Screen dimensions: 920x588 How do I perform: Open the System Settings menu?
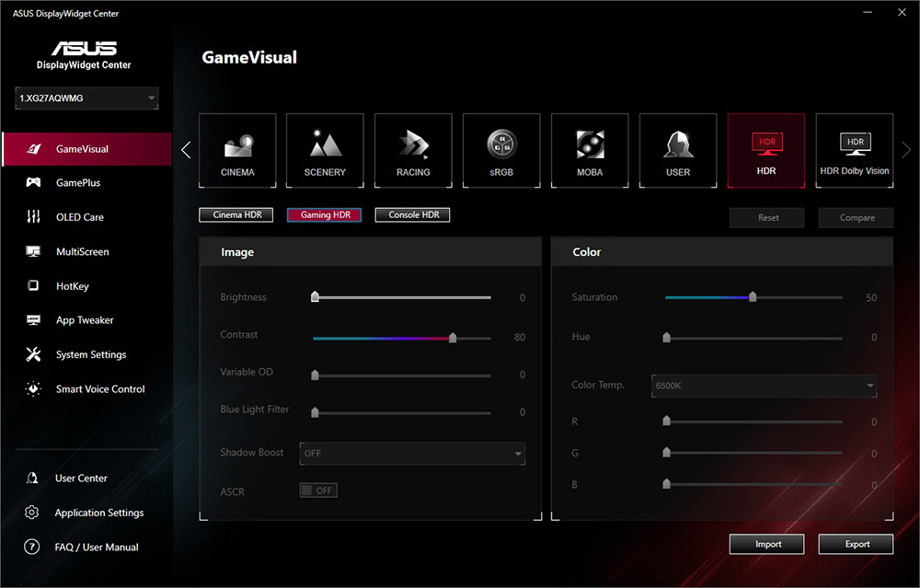90,354
